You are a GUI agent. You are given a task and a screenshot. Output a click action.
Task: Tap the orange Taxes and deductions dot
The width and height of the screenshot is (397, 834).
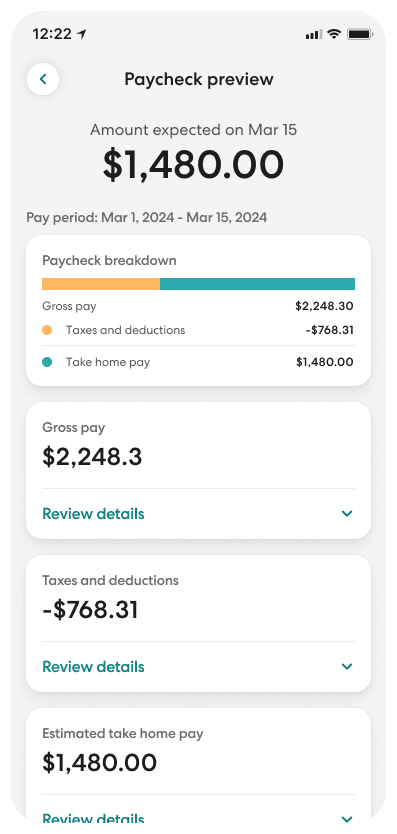click(47, 330)
